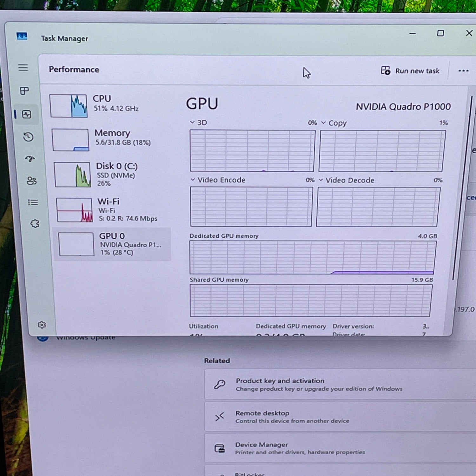
Task: Open the hamburger navigation menu
Action: click(23, 68)
